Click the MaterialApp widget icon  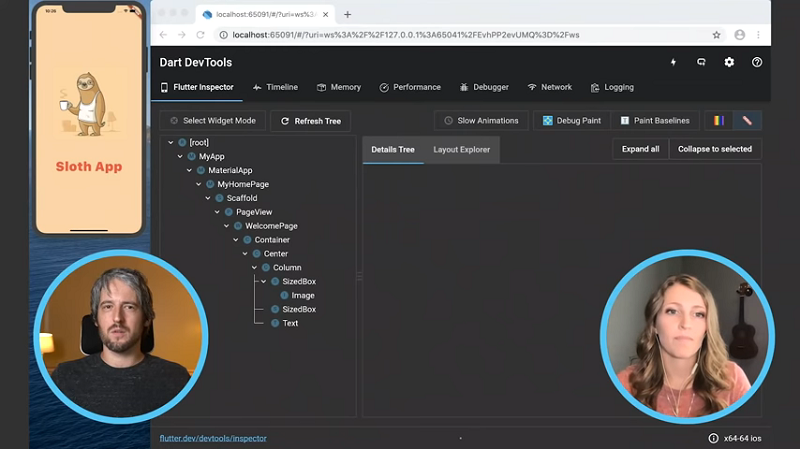pos(201,170)
